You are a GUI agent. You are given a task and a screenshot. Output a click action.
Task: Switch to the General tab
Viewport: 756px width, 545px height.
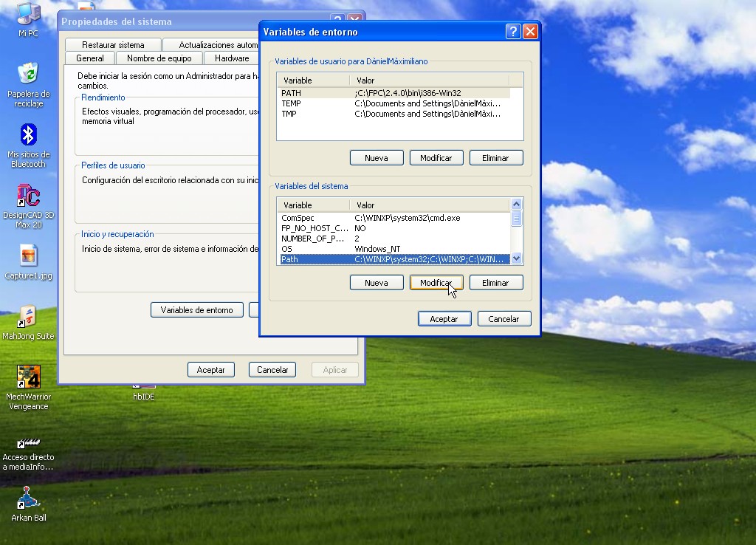pyautogui.click(x=89, y=58)
